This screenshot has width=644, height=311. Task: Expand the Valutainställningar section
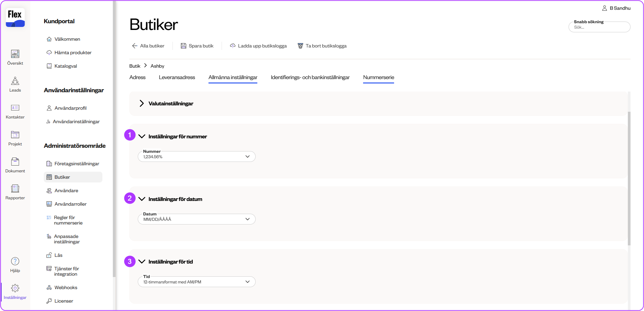142,103
